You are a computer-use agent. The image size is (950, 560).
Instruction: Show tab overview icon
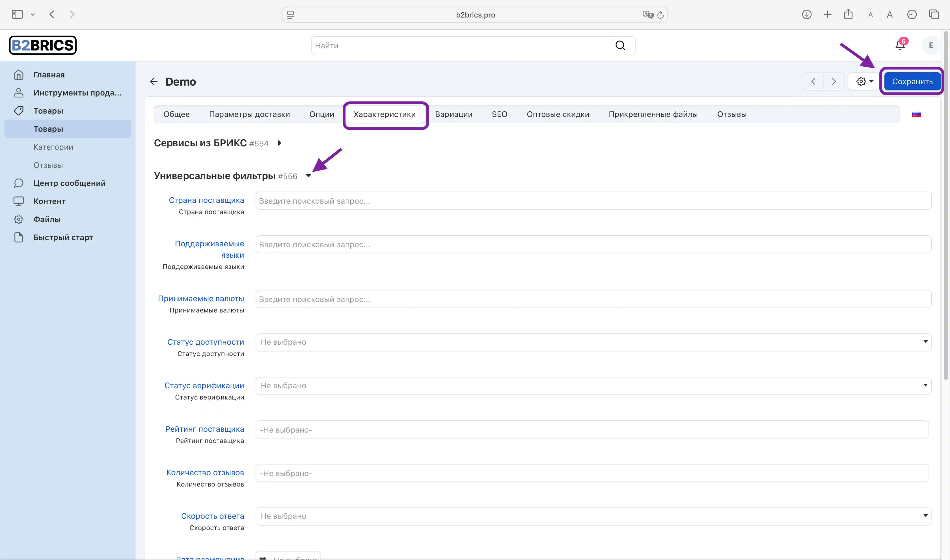pyautogui.click(x=934, y=14)
